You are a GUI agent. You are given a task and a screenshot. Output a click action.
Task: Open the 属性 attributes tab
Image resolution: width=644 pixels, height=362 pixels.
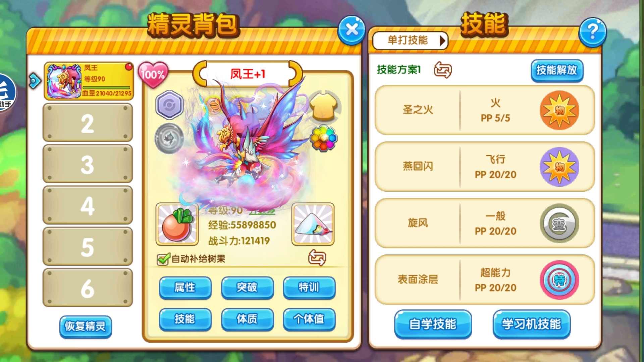click(185, 288)
